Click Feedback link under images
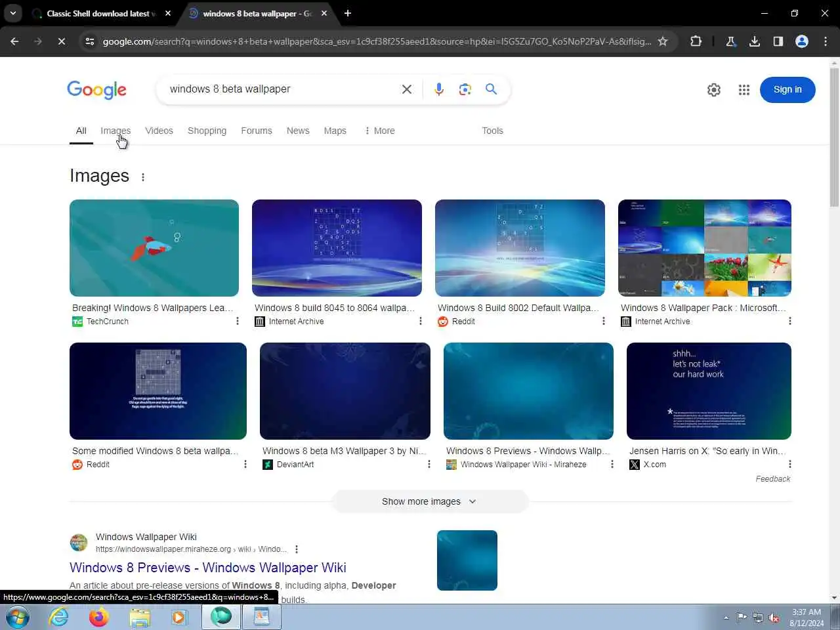 point(772,479)
